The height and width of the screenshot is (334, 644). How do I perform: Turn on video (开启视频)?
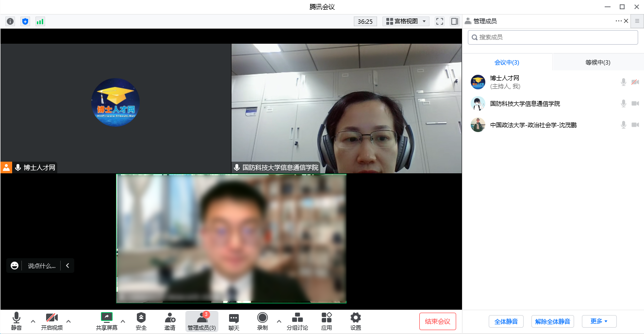pos(52,321)
